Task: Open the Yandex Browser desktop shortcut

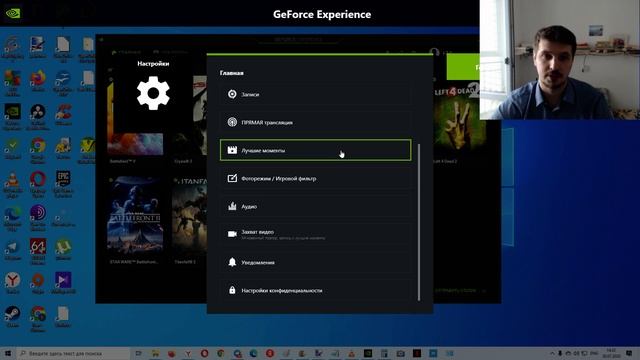Action: [12, 282]
